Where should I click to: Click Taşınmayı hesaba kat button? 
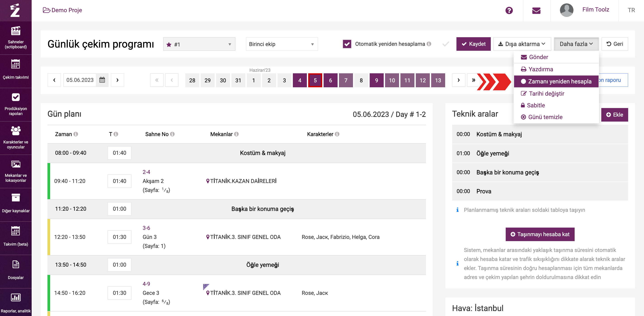pos(540,234)
